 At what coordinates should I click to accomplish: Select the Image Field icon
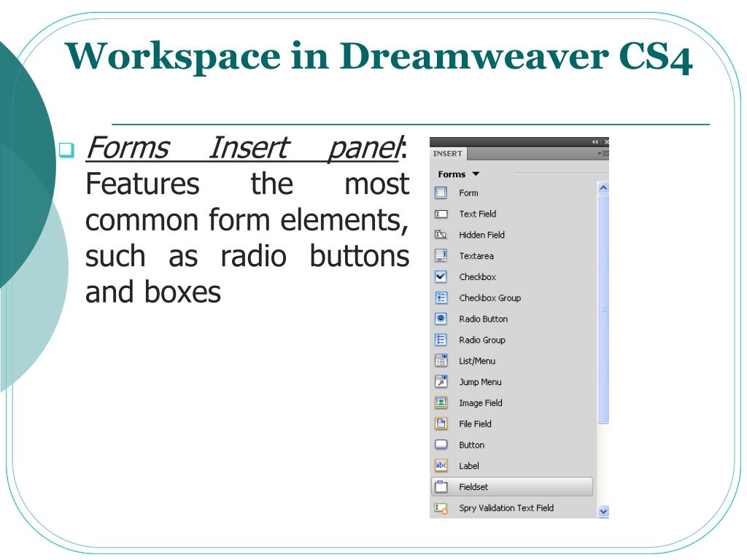[441, 402]
